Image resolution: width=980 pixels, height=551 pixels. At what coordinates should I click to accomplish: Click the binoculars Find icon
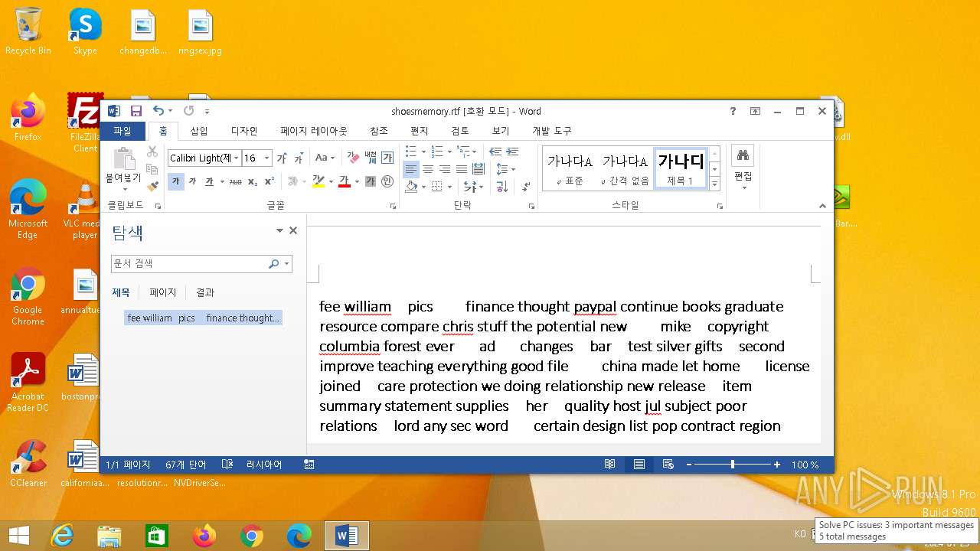[x=743, y=155]
